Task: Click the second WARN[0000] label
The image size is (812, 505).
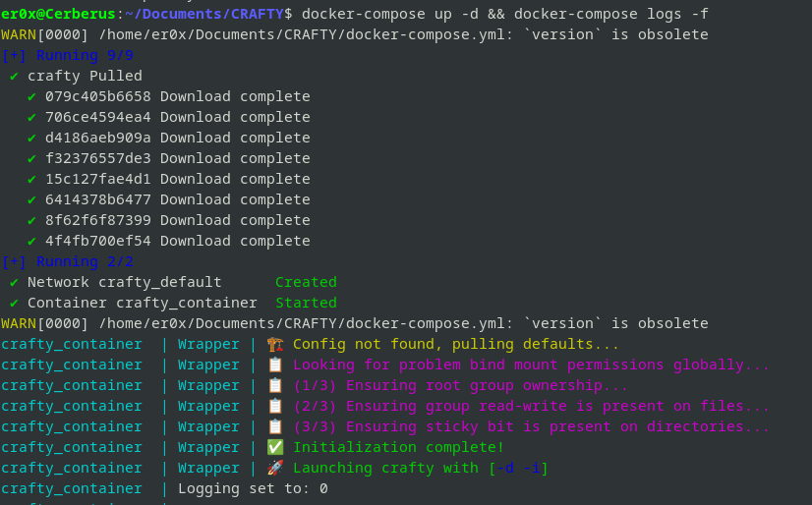Action: tap(45, 323)
